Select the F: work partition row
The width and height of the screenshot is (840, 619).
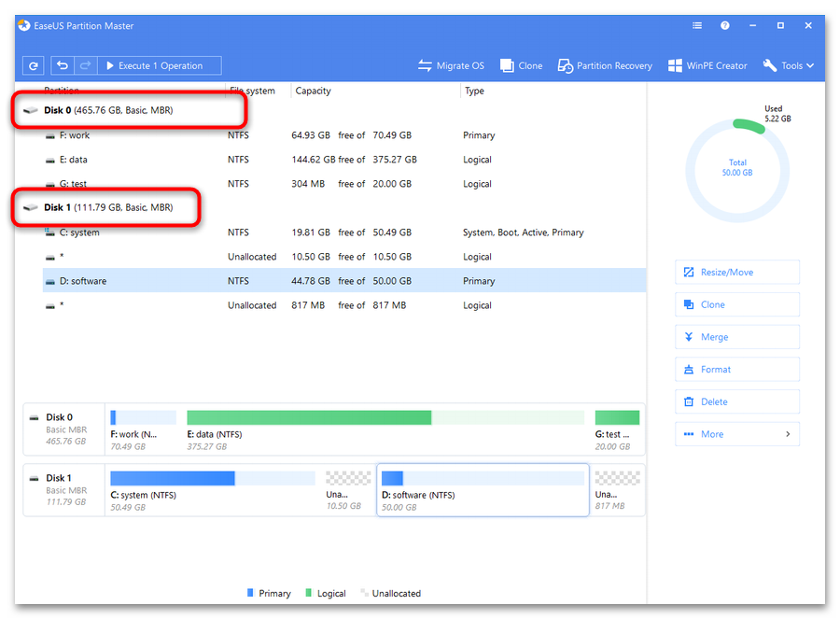coord(343,135)
